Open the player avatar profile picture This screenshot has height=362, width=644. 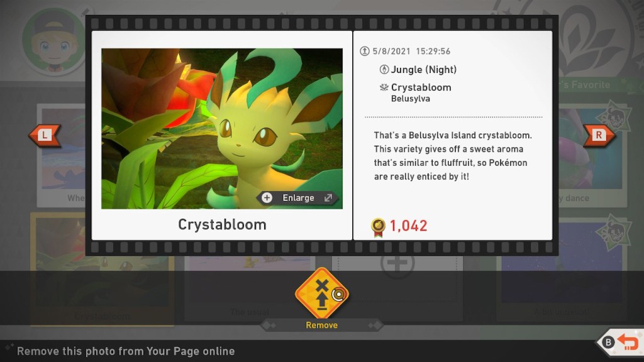[x=54, y=41]
